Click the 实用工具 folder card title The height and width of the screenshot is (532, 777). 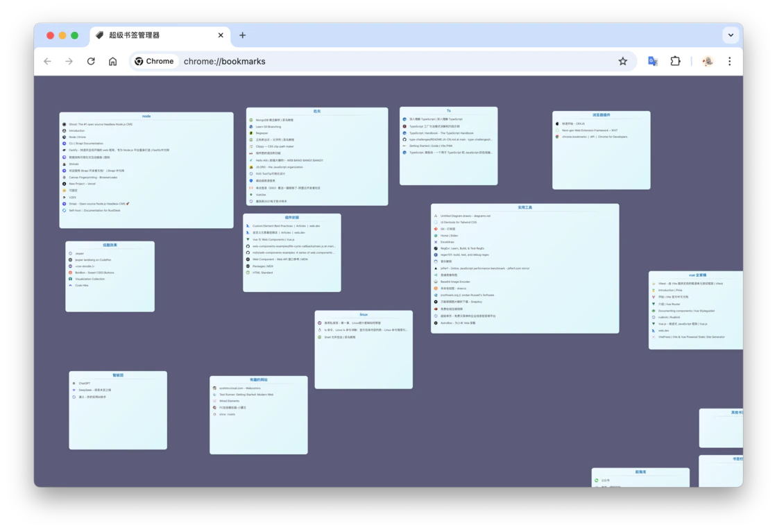click(x=524, y=207)
